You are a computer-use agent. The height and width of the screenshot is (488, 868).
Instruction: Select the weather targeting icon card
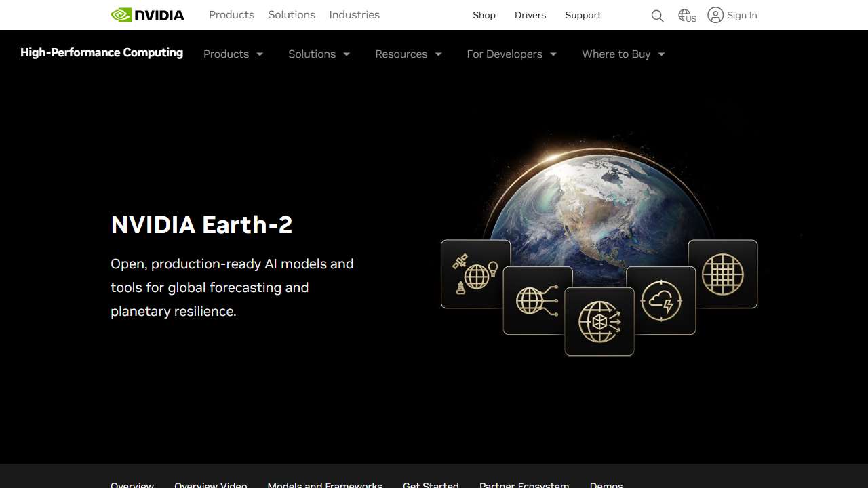point(662,300)
